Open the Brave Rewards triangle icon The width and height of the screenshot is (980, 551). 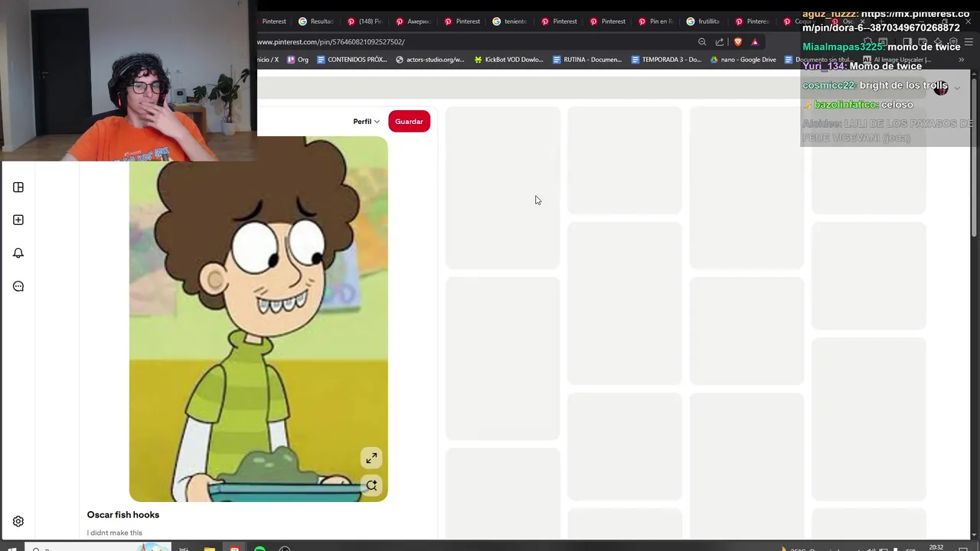click(755, 42)
